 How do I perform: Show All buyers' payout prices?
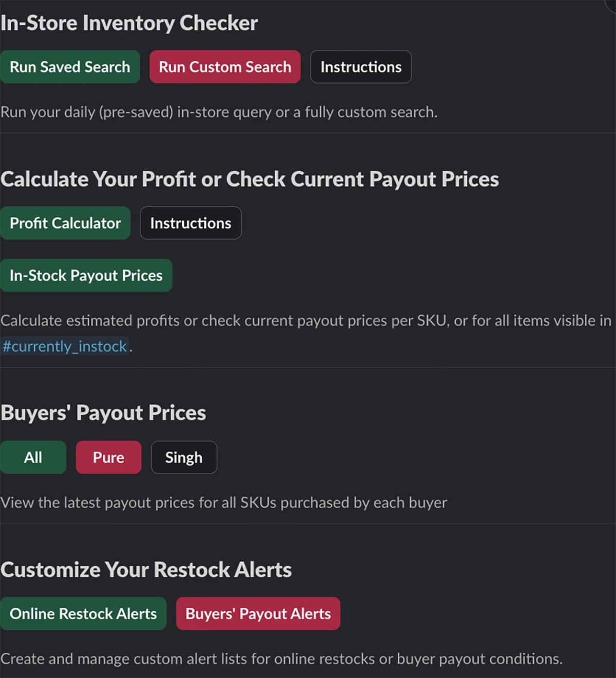[33, 457]
